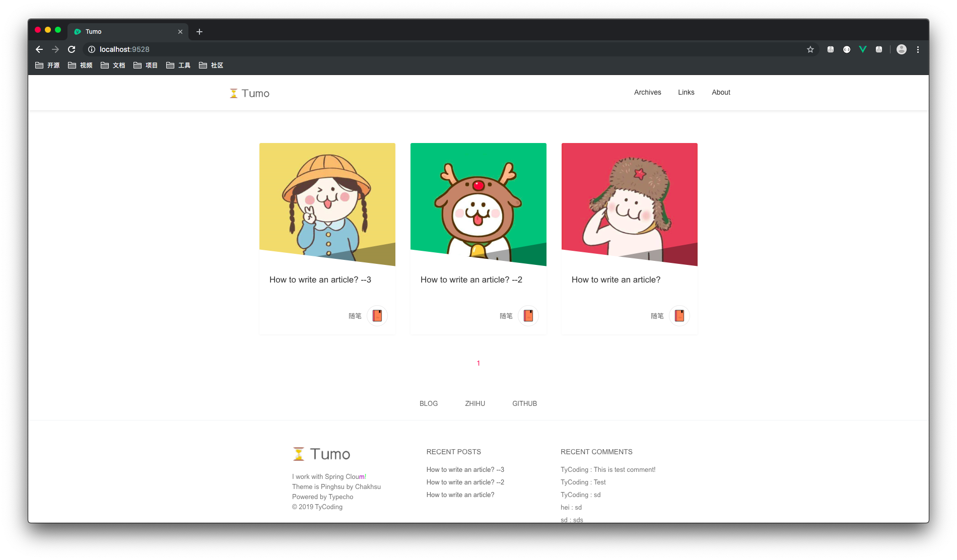This screenshot has height=560, width=957.
Task: Open a new browser tab
Action: tap(199, 32)
